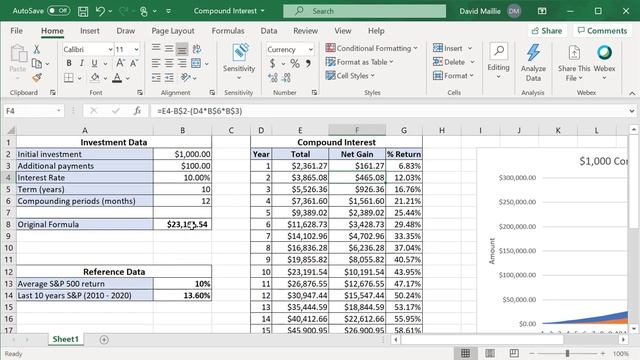Toggle Middle Align vertical alignment
Screen dimensions: 640x360
pos(169,49)
